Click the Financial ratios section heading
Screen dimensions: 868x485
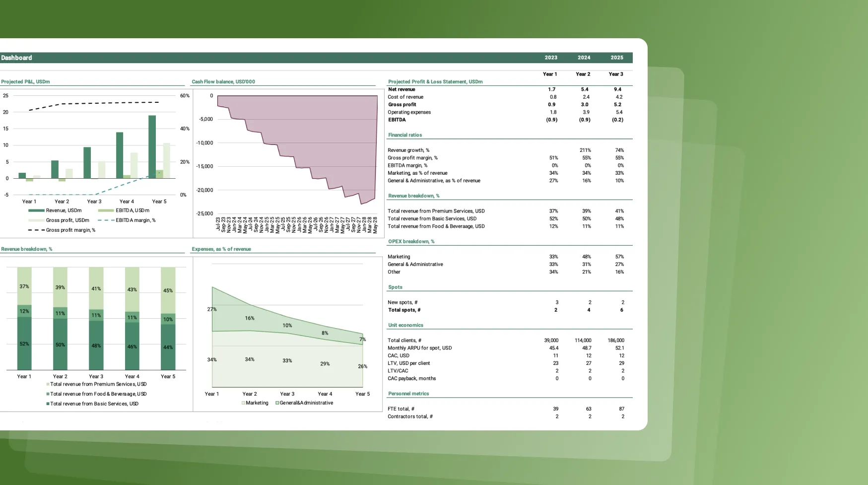pyautogui.click(x=405, y=135)
